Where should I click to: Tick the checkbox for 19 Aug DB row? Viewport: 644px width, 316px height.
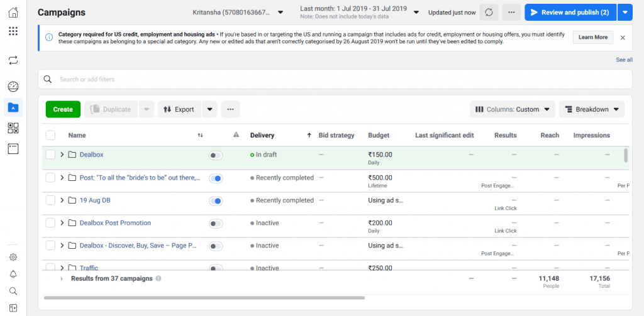50,200
